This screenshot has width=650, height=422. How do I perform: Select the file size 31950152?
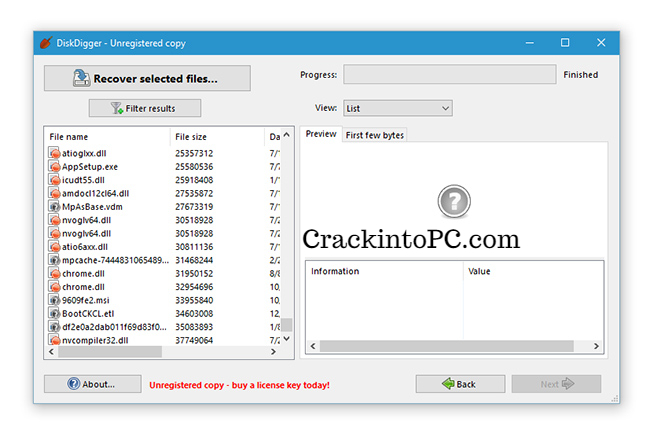tap(194, 274)
